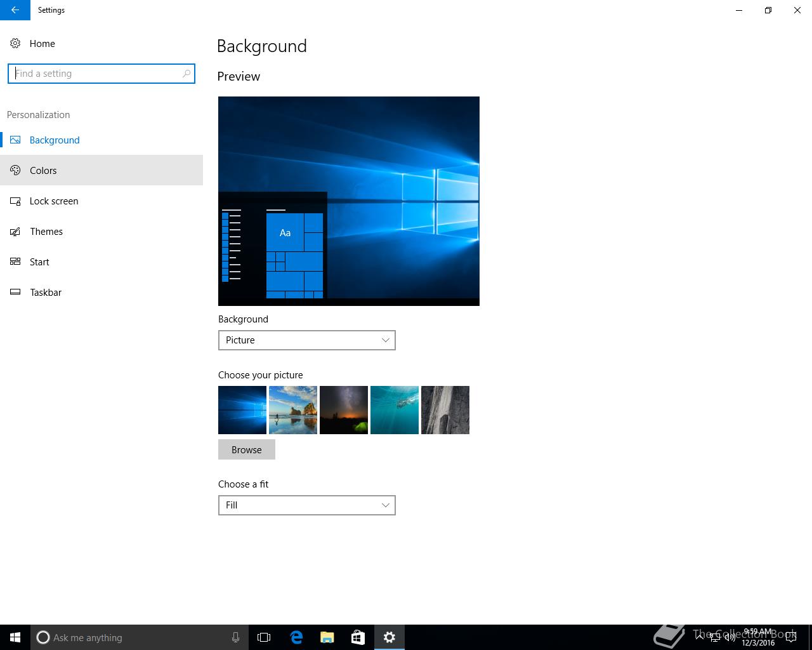
Task: Click the Browse button
Action: 246,449
